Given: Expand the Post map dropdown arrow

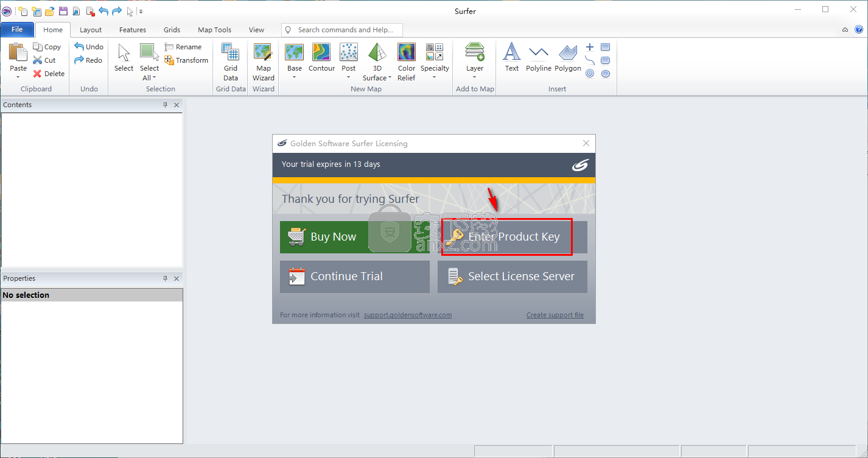Looking at the screenshot, I should pos(349,77).
